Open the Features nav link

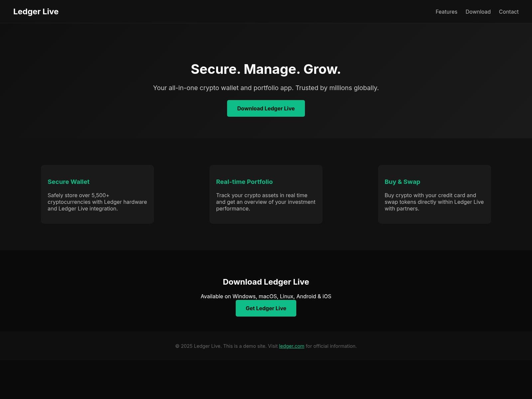coord(446,12)
